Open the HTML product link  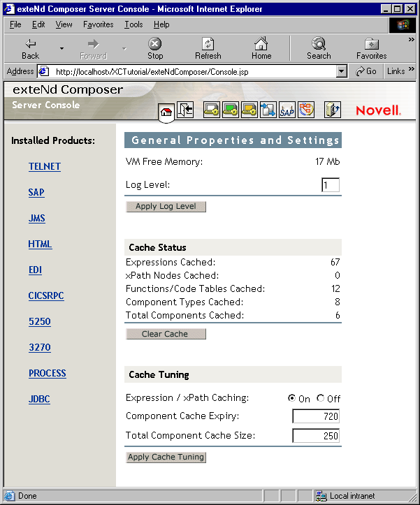point(40,244)
